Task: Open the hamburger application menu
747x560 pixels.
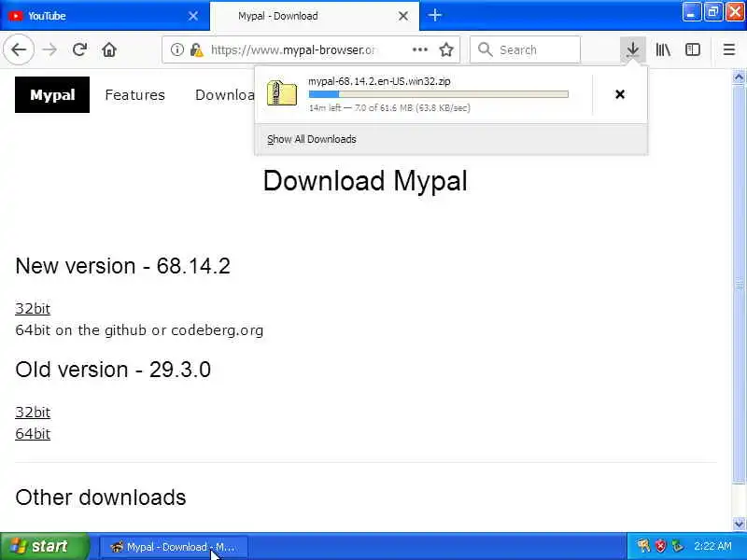Action: [x=729, y=49]
